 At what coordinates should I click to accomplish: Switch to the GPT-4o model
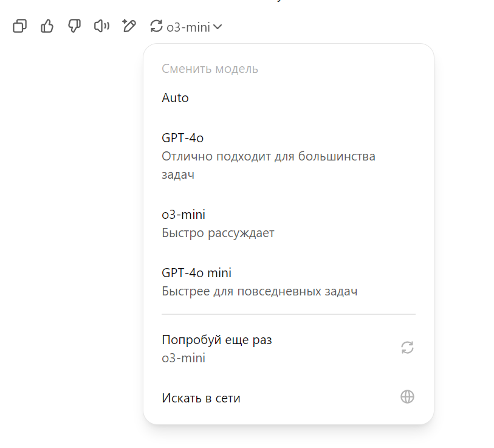pyautogui.click(x=289, y=156)
